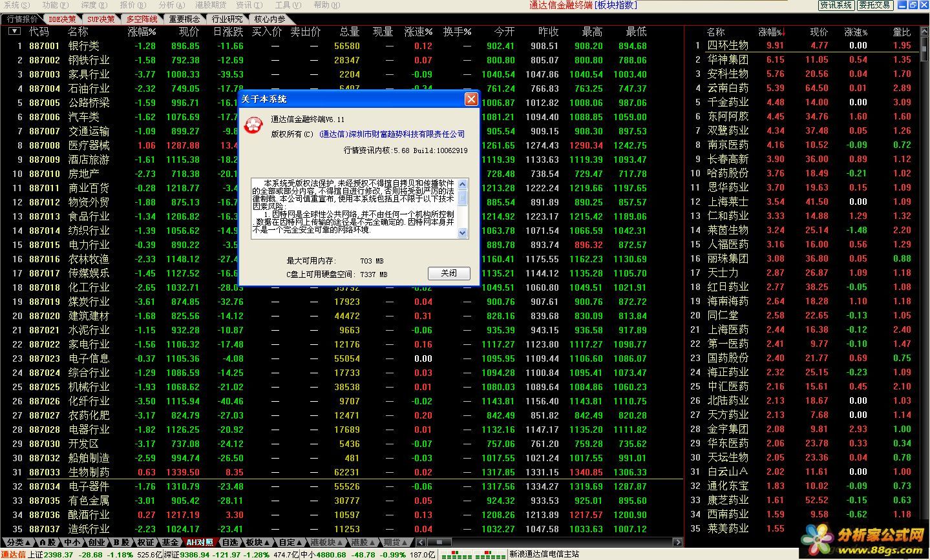Expand the 港板块▲ bottom tab
Viewport: 930px width, 560px height.
pyautogui.click(x=326, y=543)
